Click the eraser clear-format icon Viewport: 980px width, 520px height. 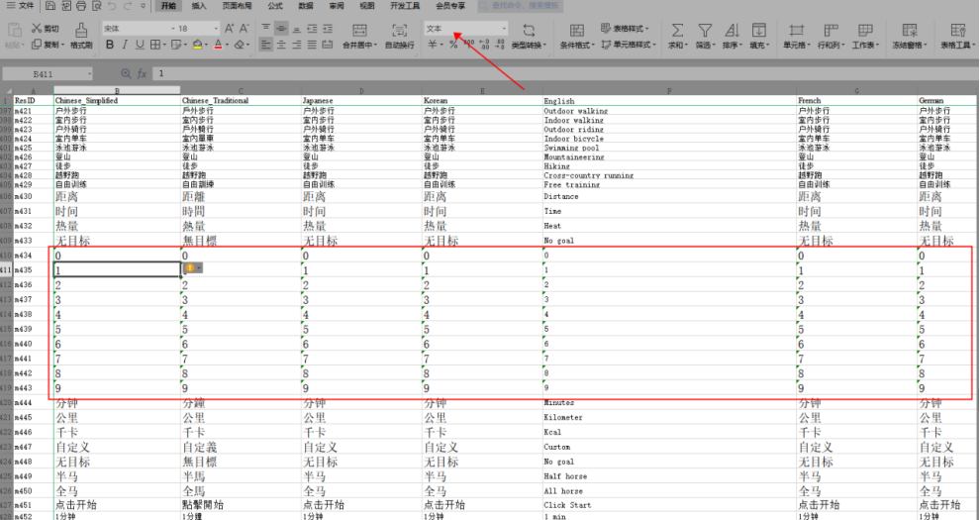[239, 45]
